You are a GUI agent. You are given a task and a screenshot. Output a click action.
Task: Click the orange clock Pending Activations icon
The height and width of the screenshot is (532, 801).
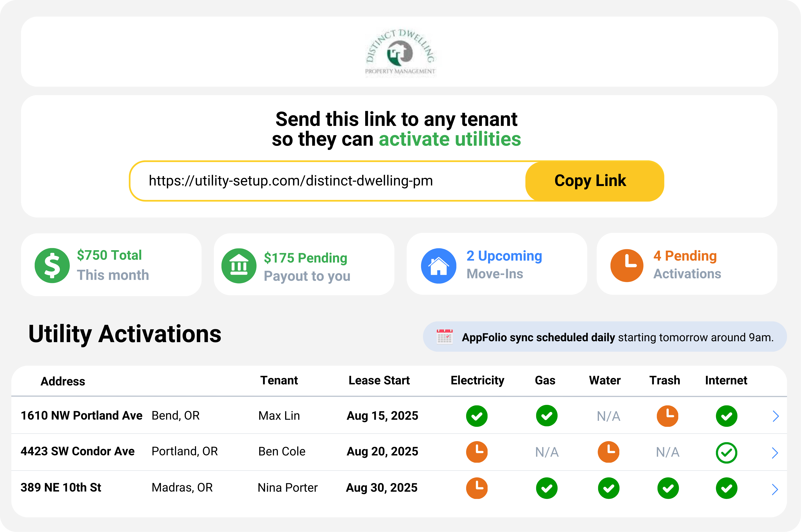pyautogui.click(x=627, y=265)
